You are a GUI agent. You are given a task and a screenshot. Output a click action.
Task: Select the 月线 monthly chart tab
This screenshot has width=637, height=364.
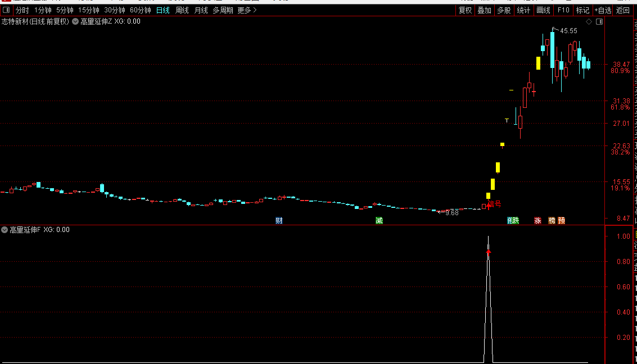point(201,10)
